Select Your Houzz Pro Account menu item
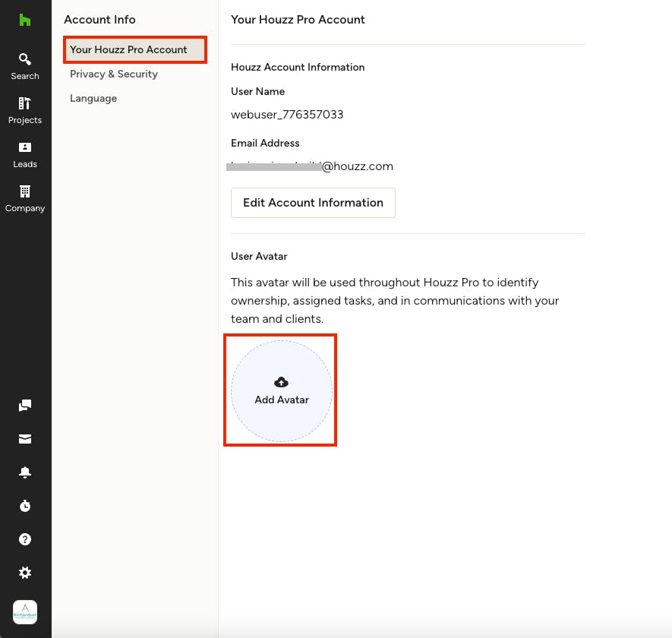This screenshot has width=672, height=638. point(135,49)
